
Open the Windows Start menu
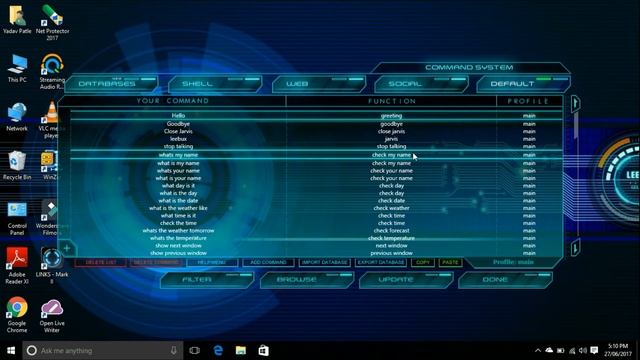(11, 350)
